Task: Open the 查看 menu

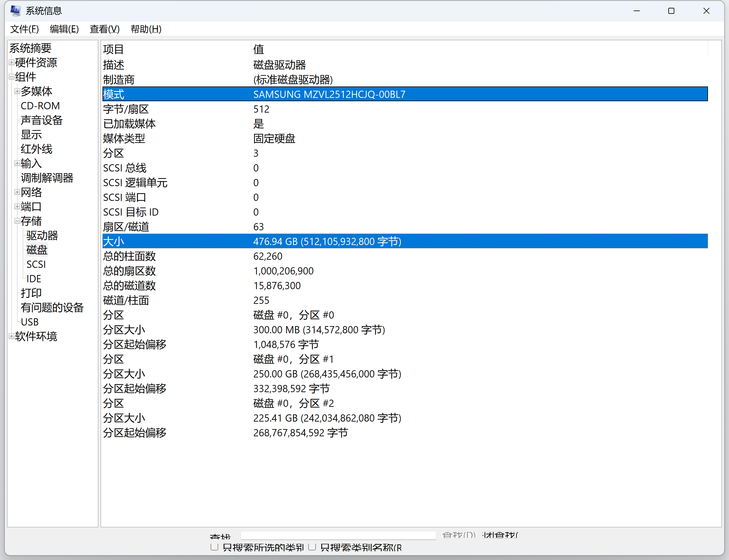Action: pyautogui.click(x=104, y=29)
